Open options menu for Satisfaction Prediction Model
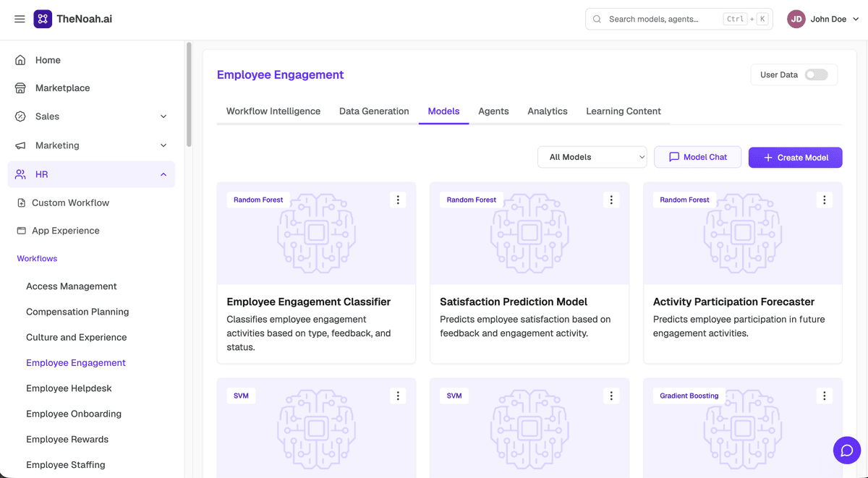868x478 pixels. coord(611,200)
